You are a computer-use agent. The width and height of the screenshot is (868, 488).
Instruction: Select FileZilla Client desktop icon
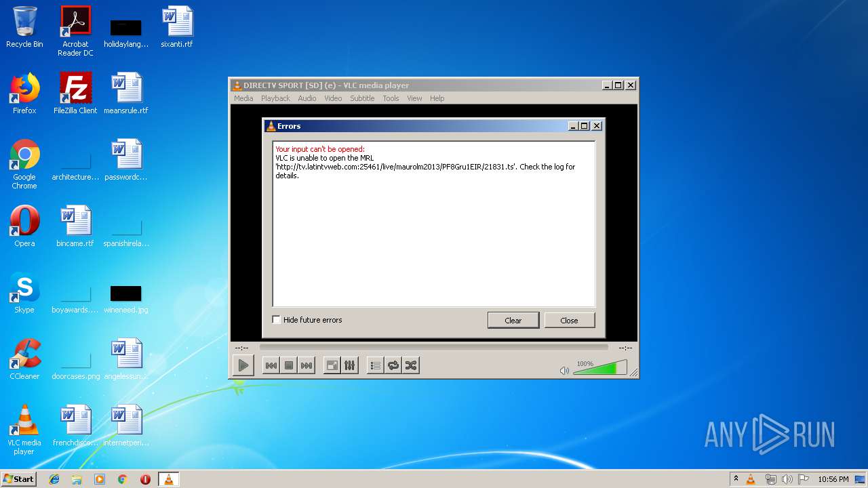coord(75,94)
